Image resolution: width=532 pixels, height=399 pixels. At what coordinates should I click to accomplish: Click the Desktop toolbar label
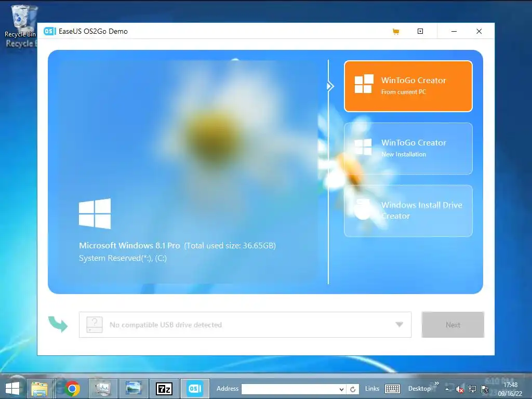[x=419, y=389]
